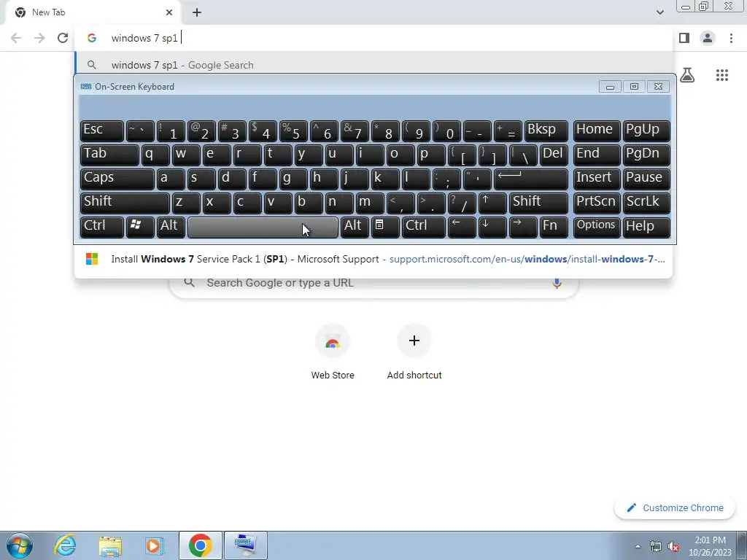Choose the 'windows 7 sp1 - Google Search' suggestion
Viewport: 747px width, 560px height.
pyautogui.click(x=374, y=65)
